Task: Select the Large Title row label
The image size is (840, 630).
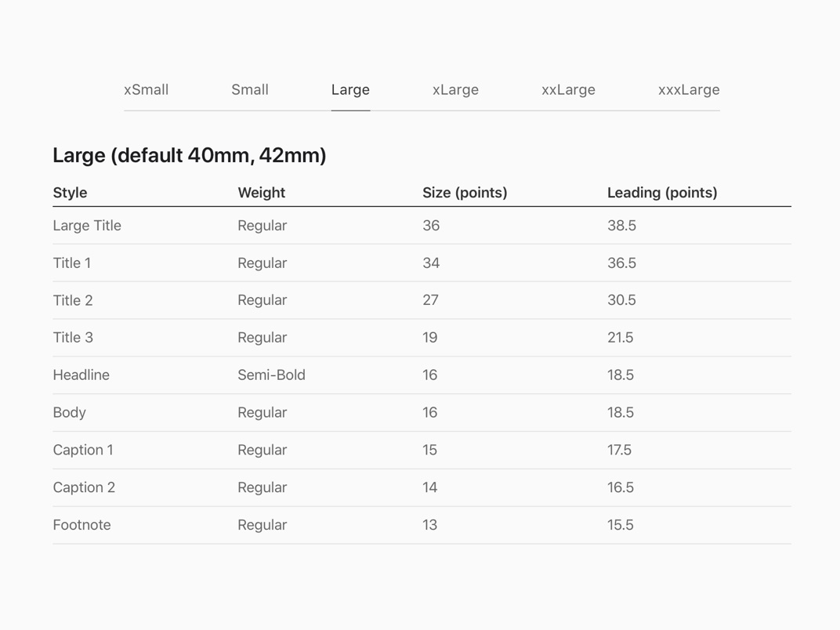Action: point(87,226)
